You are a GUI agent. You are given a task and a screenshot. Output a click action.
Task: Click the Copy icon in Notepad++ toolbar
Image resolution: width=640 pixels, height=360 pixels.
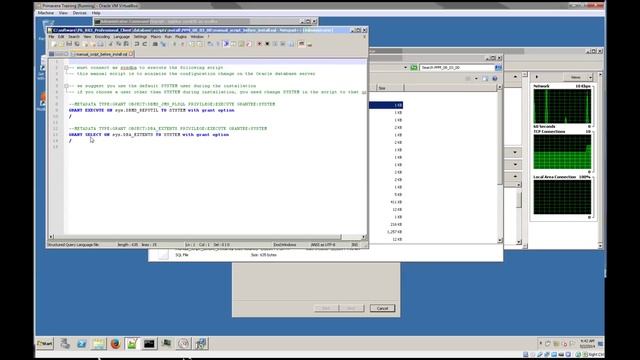point(119,44)
